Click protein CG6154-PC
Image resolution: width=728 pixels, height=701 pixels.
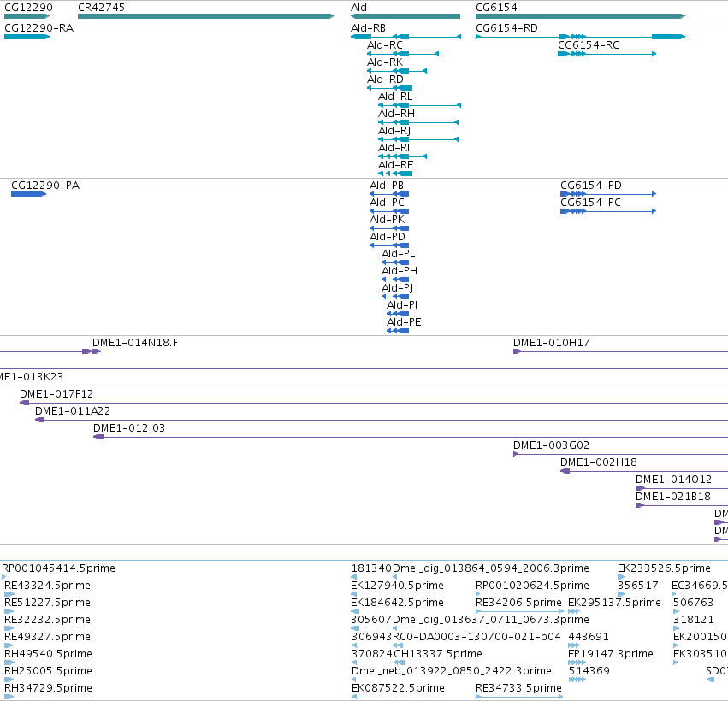(x=590, y=203)
